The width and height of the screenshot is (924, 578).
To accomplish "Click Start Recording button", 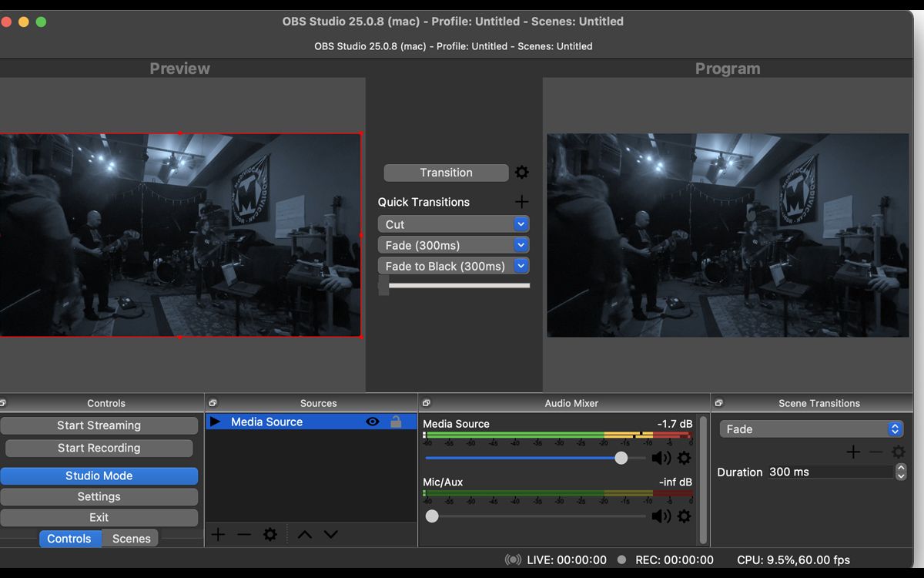I will click(x=99, y=448).
